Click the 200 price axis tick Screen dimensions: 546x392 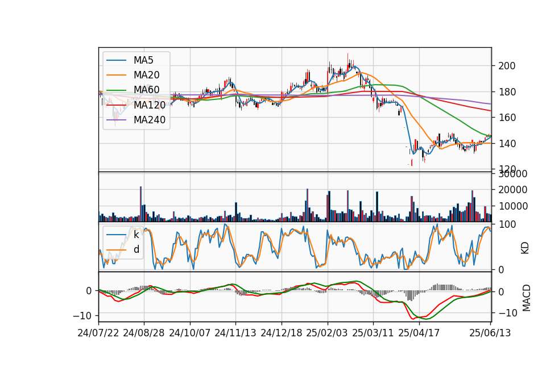(x=507, y=66)
